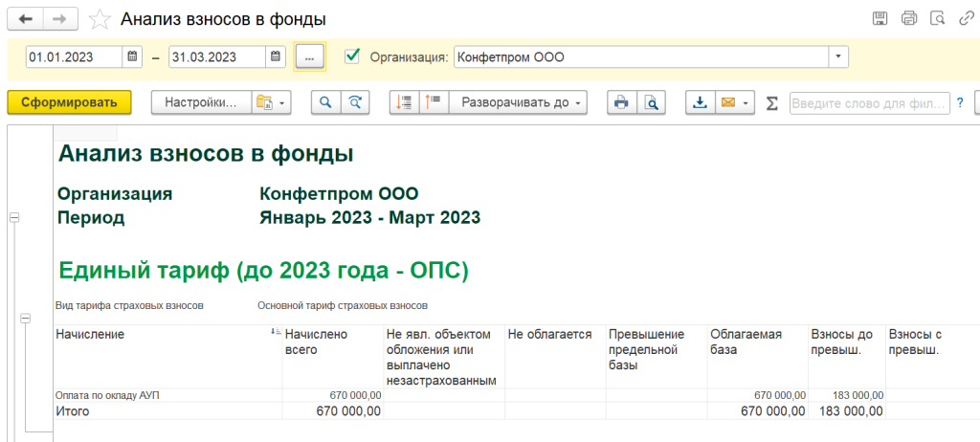Open the send by email dropdown arrow
The height and width of the screenshot is (442, 980).
click(x=746, y=102)
